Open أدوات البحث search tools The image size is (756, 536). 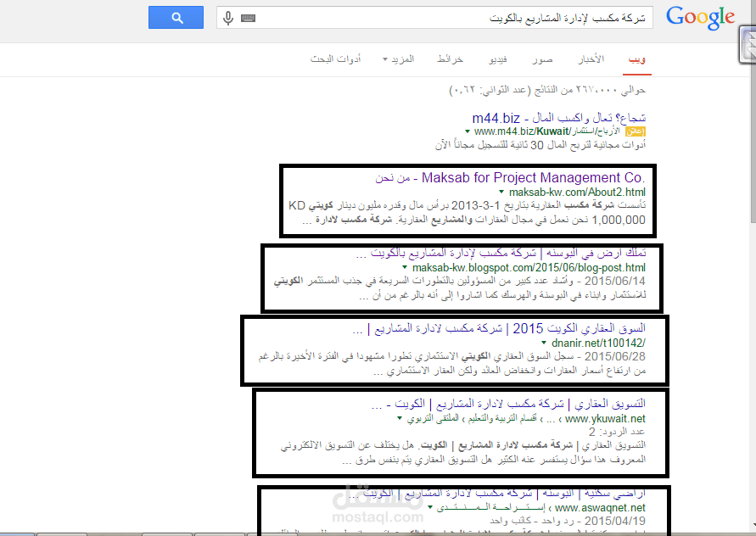pyautogui.click(x=335, y=59)
